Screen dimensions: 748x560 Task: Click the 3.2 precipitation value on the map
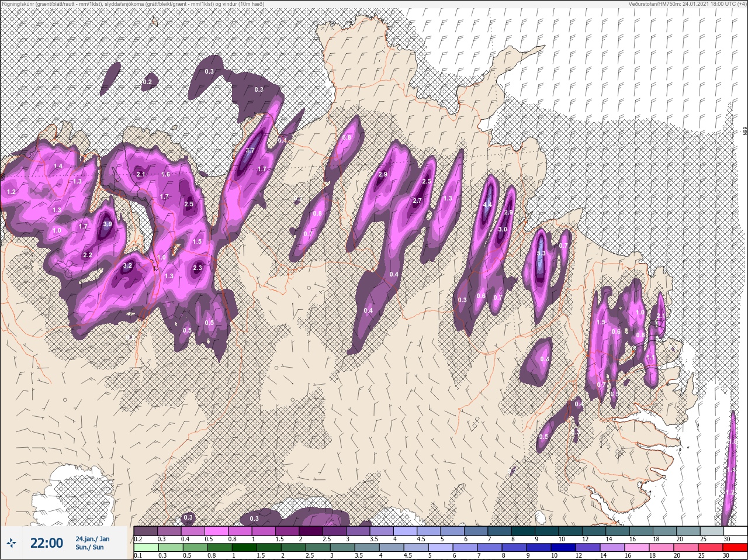[x=128, y=266]
